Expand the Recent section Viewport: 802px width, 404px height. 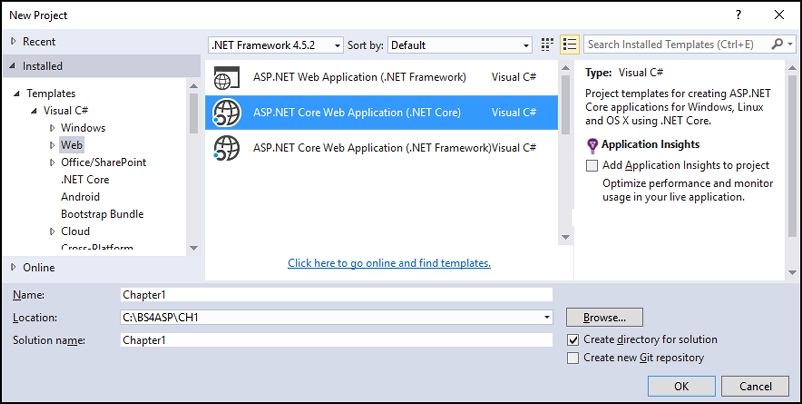click(13, 41)
